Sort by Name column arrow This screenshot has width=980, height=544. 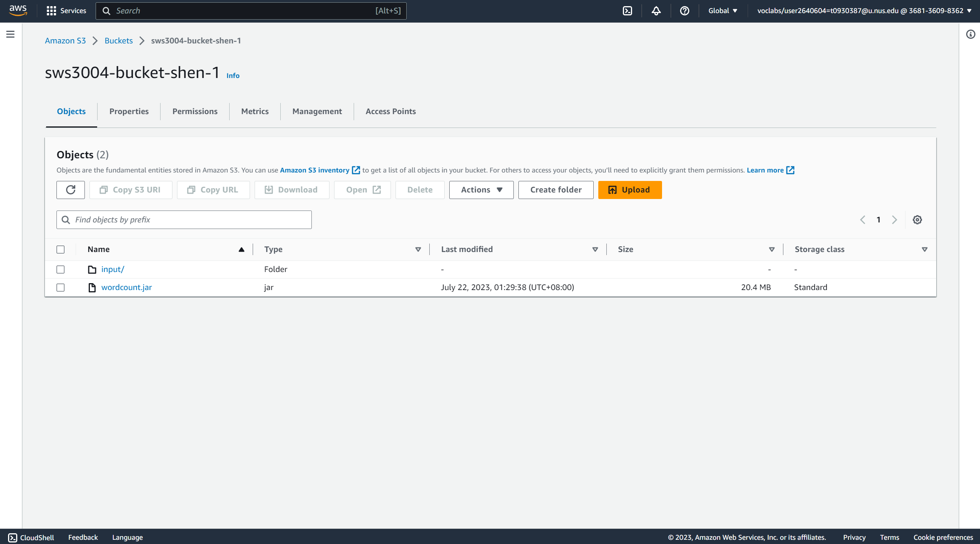[242, 249]
